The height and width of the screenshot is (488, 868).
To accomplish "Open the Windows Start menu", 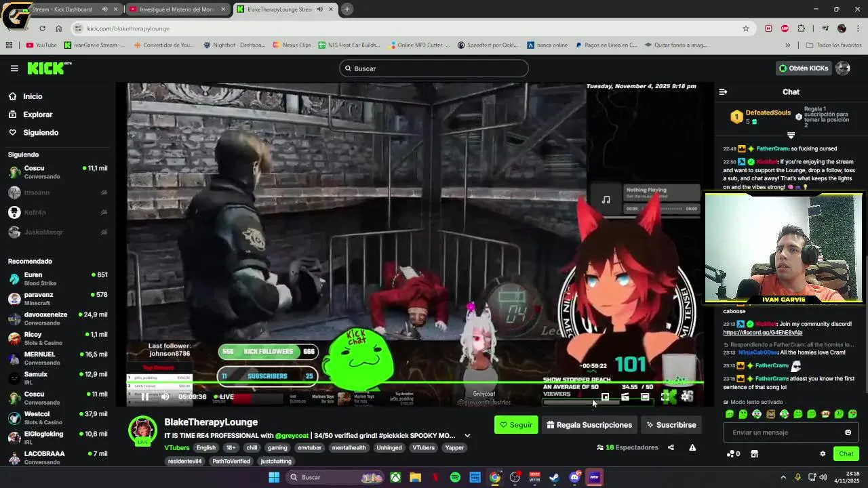I will (274, 477).
